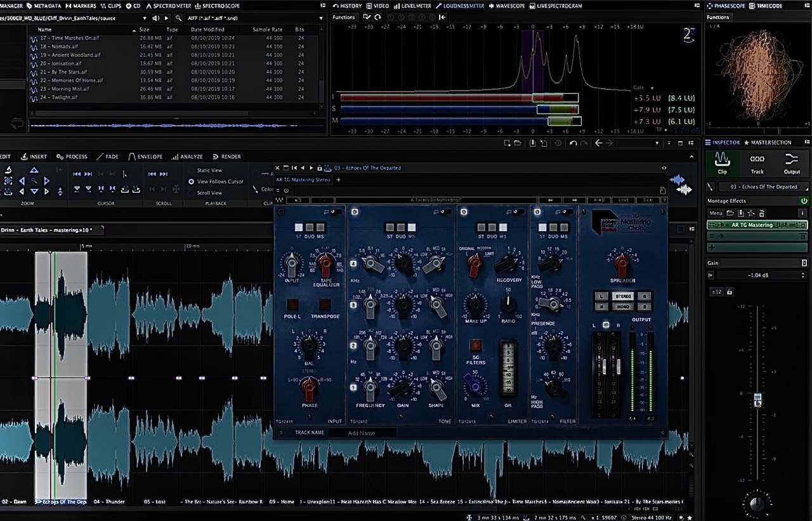Open the Montage Effects Menu dropdown
The image size is (812, 521).
[x=716, y=213]
